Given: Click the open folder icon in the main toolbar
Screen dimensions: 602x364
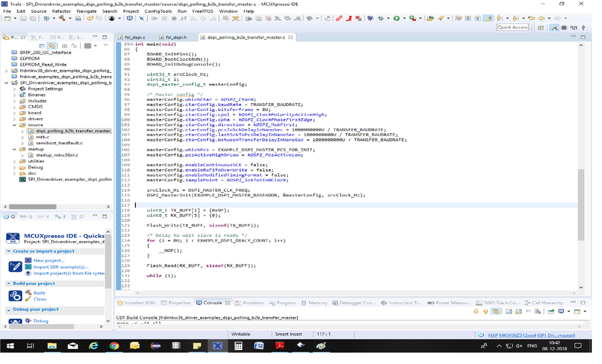Looking at the screenshot, I should click(x=430, y=18).
